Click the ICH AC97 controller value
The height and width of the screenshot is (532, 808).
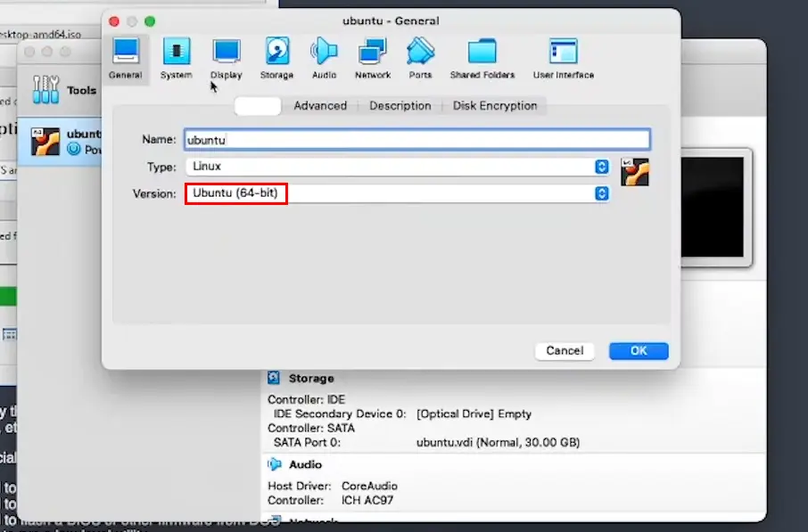coord(367,500)
